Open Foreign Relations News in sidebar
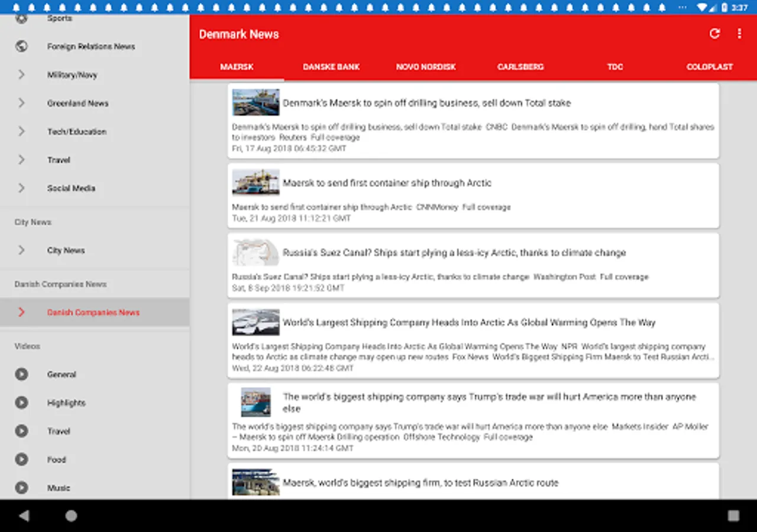The height and width of the screenshot is (532, 757). pos(95,46)
